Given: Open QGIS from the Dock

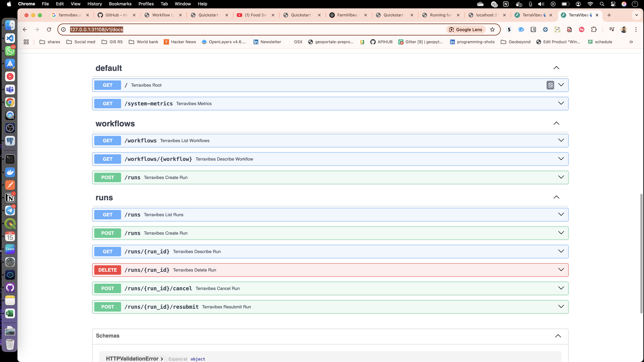Looking at the screenshot, I should pyautogui.click(x=10, y=223).
